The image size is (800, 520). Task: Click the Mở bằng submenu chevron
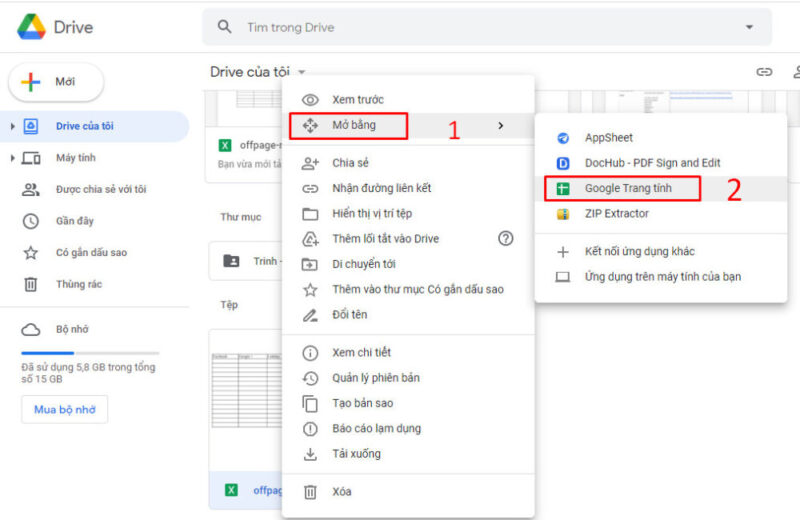click(x=501, y=126)
